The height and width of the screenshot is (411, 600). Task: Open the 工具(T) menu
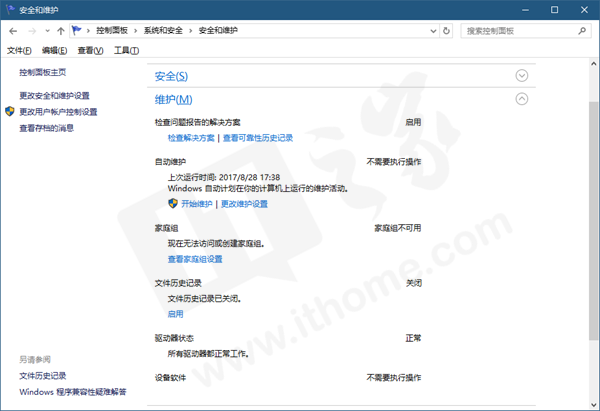point(125,51)
